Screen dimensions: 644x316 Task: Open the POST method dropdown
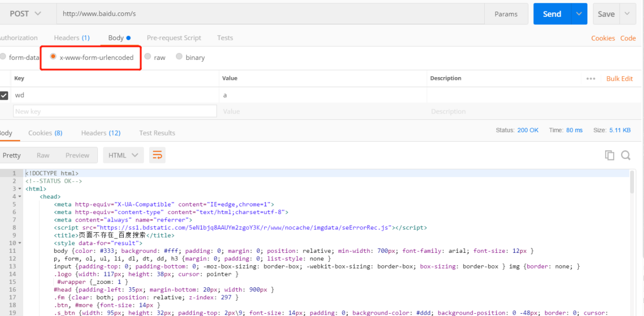coord(25,14)
